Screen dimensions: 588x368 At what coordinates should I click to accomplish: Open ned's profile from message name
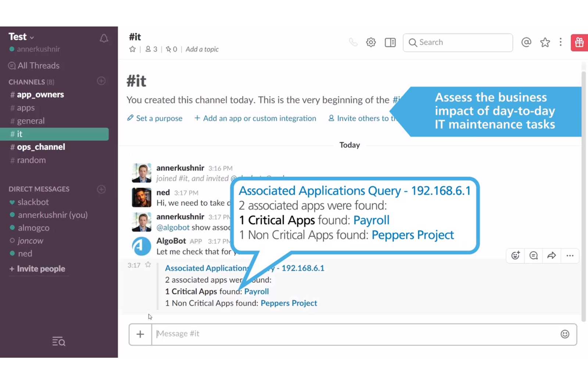coord(163,192)
